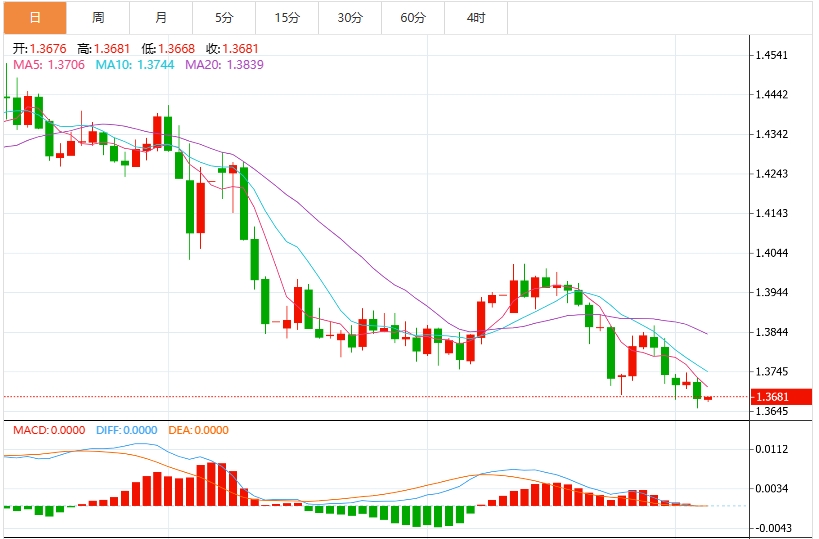The height and width of the screenshot is (539, 819).
Task: Click the closing price 收:1.3681
Action: (x=232, y=49)
